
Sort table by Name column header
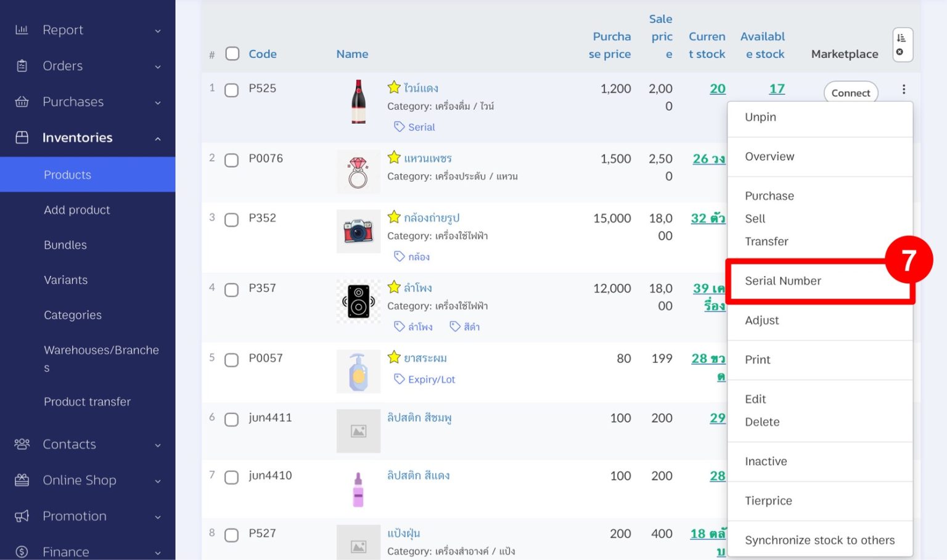(x=352, y=54)
